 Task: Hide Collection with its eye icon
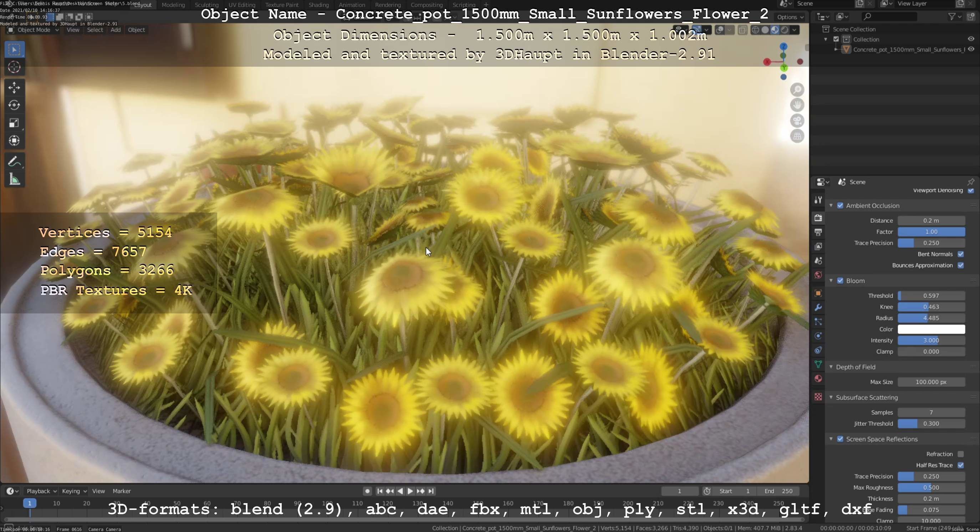971,39
